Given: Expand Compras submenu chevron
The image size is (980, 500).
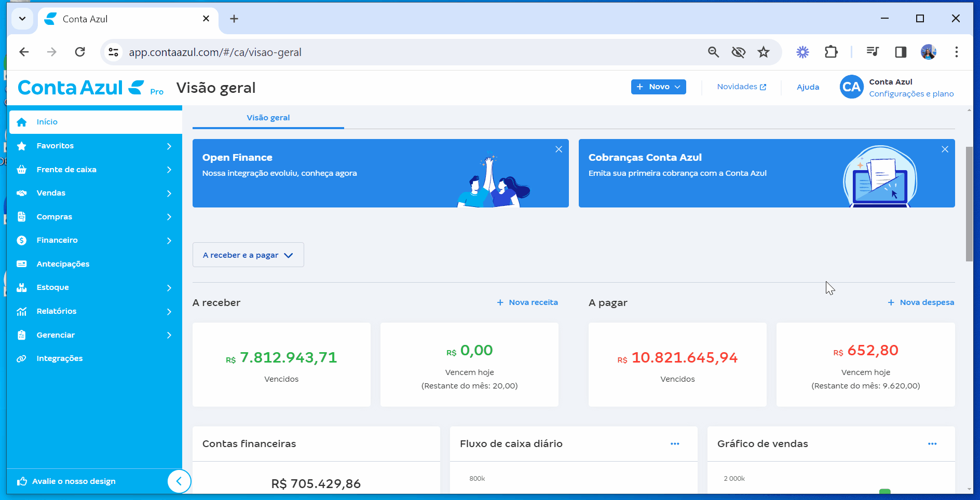Looking at the screenshot, I should (169, 217).
